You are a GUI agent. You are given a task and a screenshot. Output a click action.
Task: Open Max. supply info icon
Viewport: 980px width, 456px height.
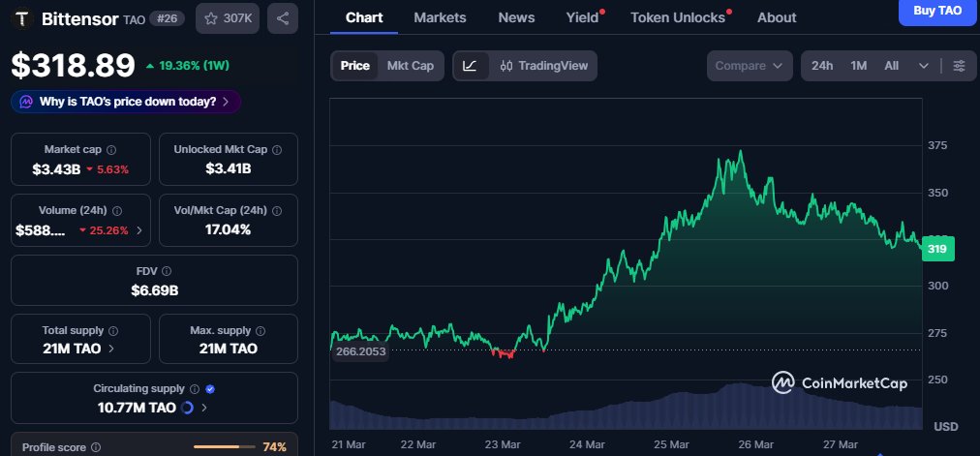click(x=260, y=331)
